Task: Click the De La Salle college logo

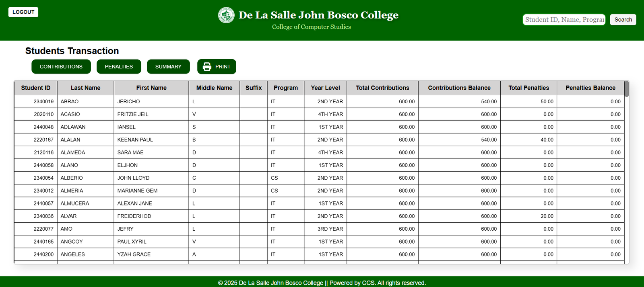Action: pos(226,15)
